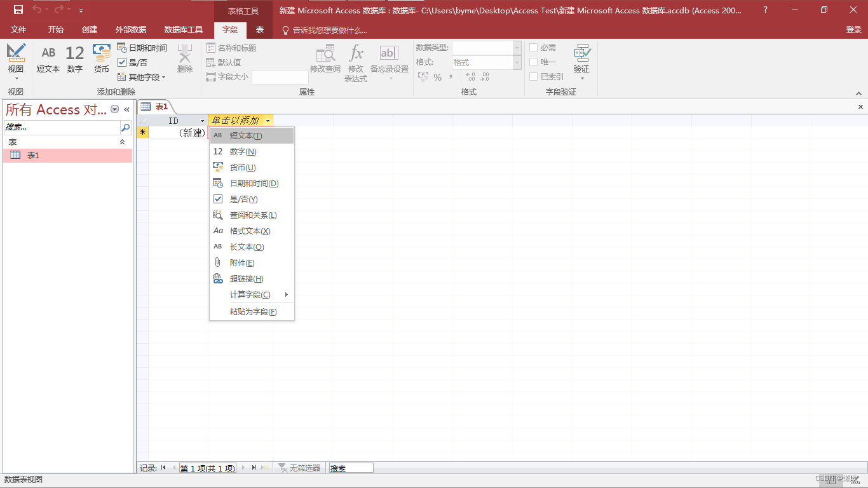
Task: Choose 附件(E) attachment menu item
Action: coord(252,263)
